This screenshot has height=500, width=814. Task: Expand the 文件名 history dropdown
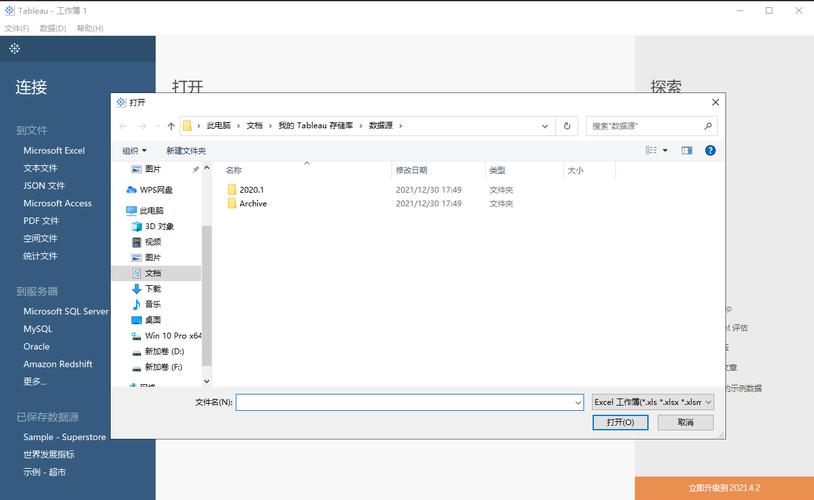(578, 402)
